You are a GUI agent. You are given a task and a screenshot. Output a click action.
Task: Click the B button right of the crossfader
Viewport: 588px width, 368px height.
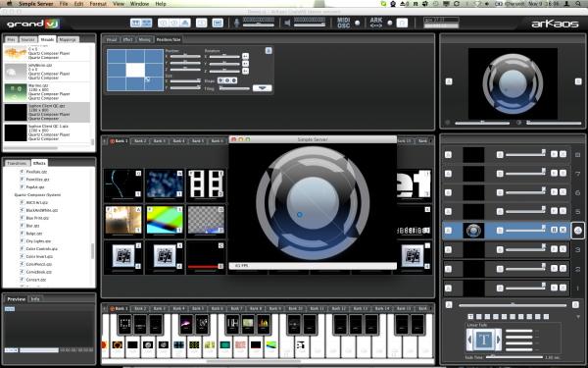pos(575,305)
